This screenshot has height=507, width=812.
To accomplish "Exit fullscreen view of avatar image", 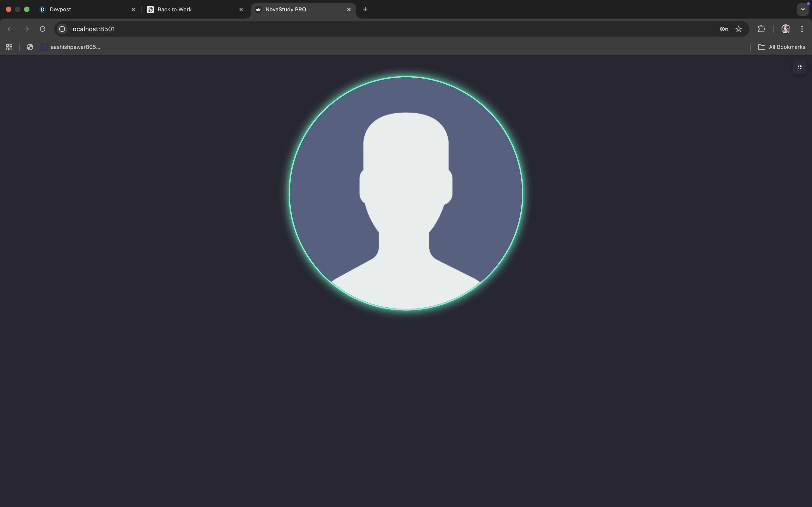I will click(x=799, y=67).
